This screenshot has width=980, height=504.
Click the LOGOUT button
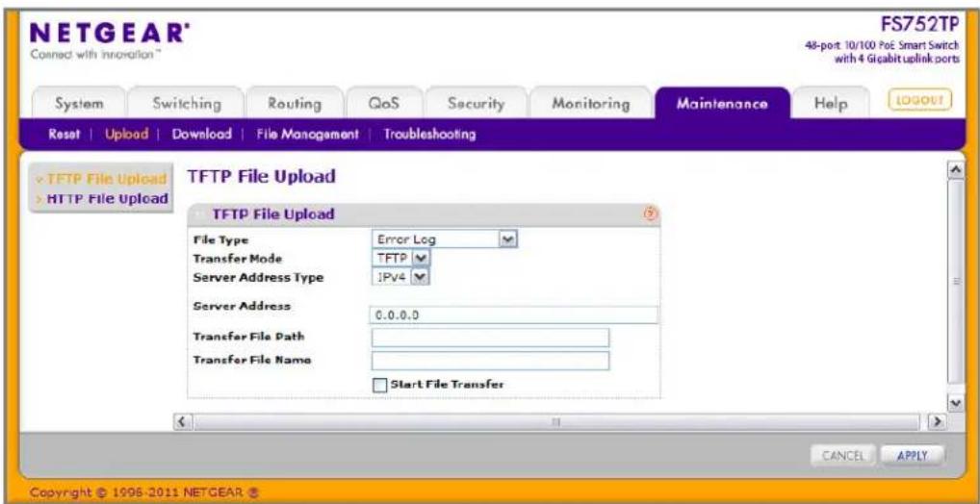[918, 100]
